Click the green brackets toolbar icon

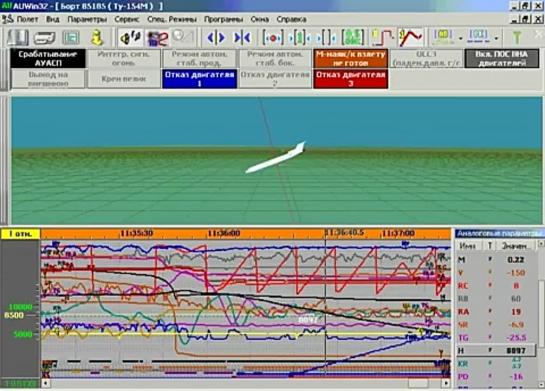(352, 38)
